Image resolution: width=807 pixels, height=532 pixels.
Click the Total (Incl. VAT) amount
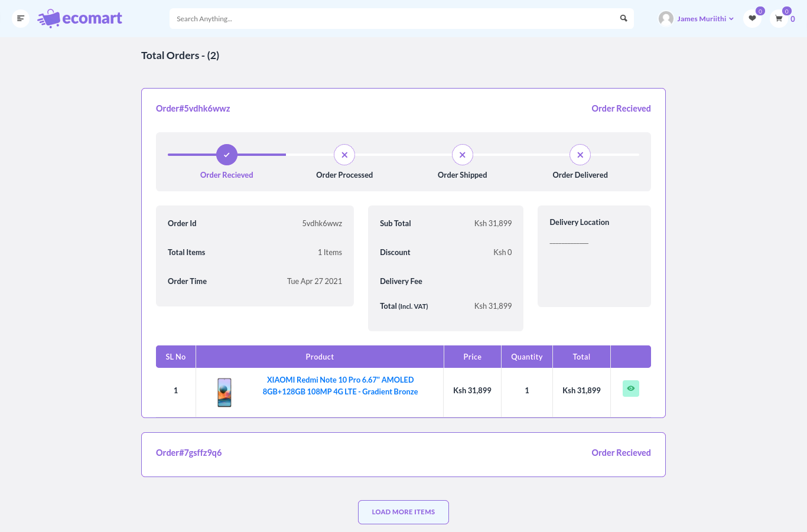coord(493,306)
